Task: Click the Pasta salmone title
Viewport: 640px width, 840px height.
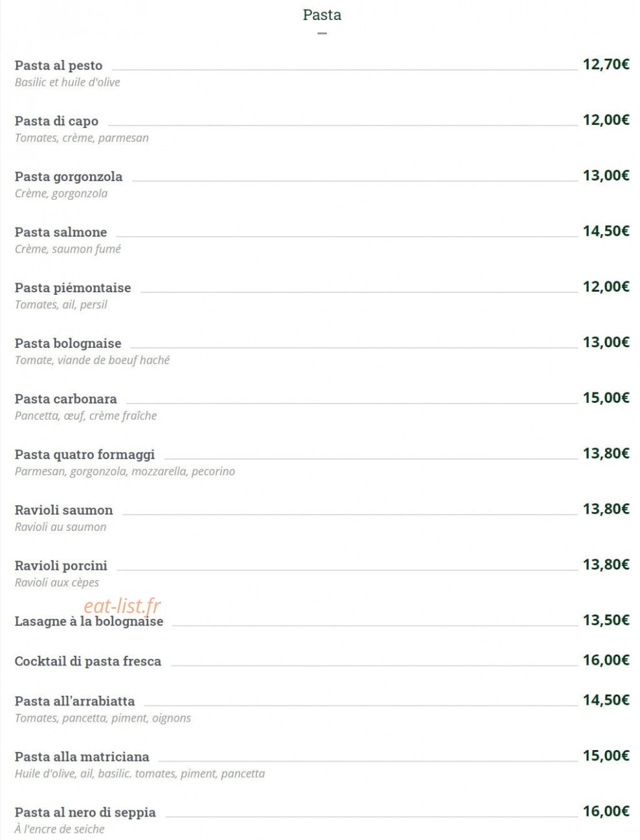Action: 61,232
